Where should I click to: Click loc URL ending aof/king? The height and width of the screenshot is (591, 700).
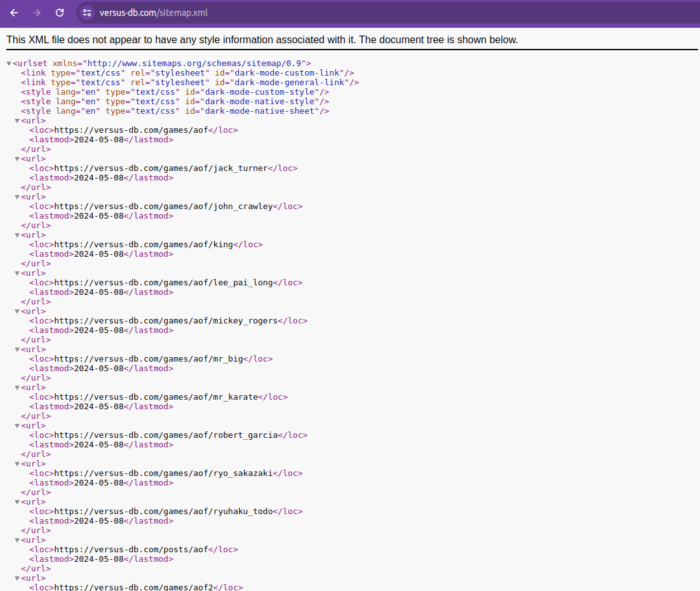coord(144,245)
